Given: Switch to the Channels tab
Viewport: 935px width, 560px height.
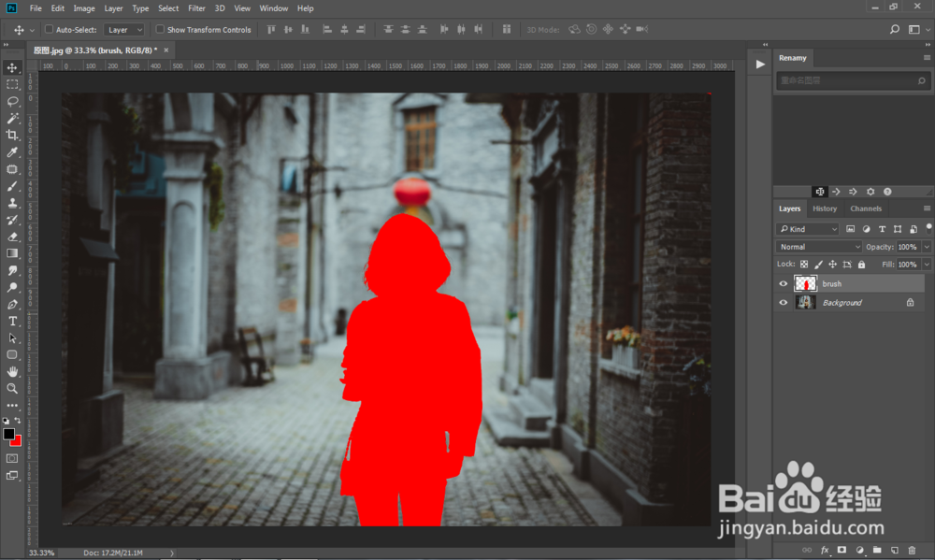Looking at the screenshot, I should tap(866, 208).
